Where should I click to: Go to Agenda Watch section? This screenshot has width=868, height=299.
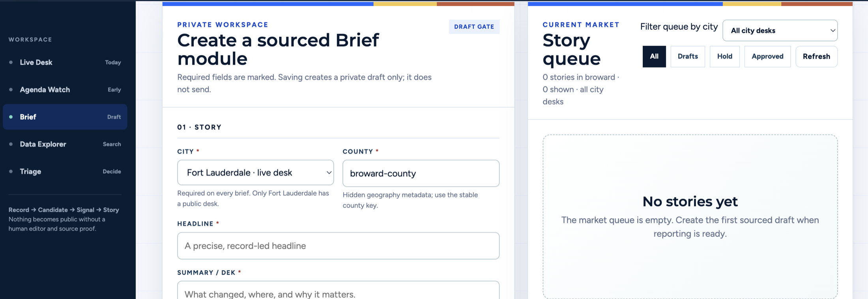(x=65, y=90)
